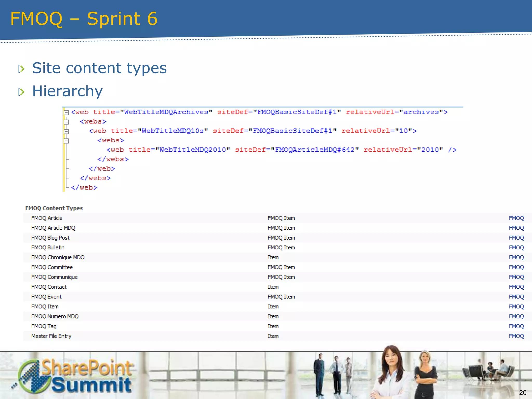Select parent 'Item' in FMOQ Contact row
Image resolution: width=532 pixels, height=399 pixels.
(x=273, y=287)
